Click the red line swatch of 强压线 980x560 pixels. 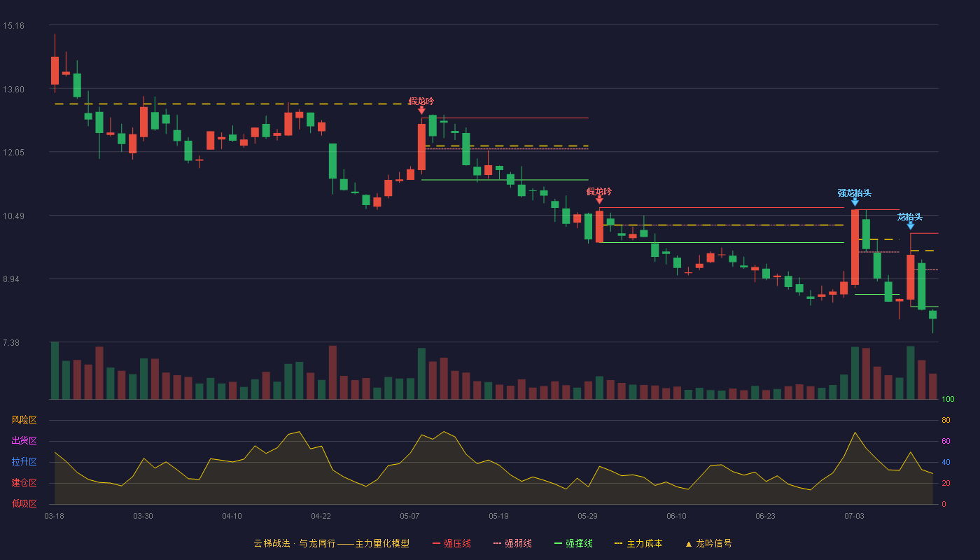437,544
